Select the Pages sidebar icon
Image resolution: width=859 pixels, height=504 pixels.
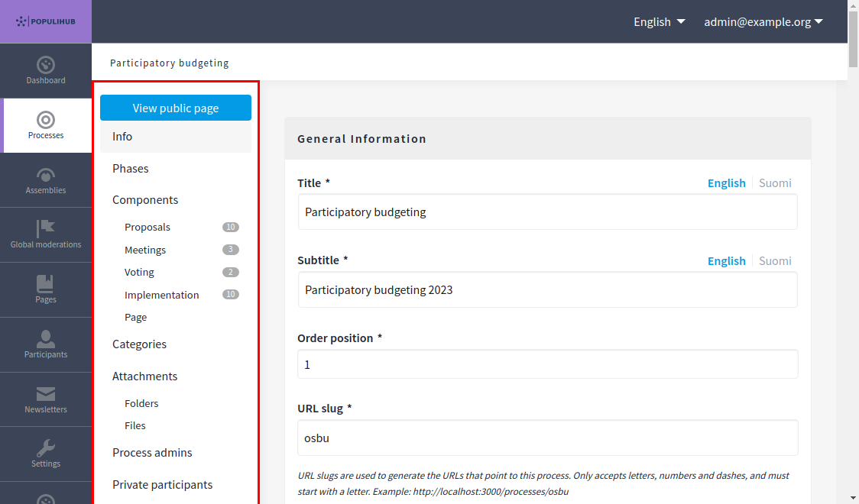click(46, 289)
